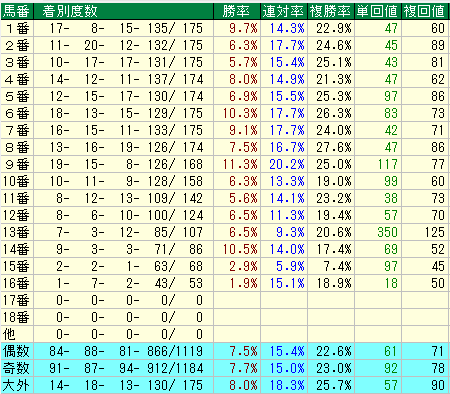This screenshot has width=450, height=394.
Task: Select the 8番 row label
Action: [x=17, y=148]
